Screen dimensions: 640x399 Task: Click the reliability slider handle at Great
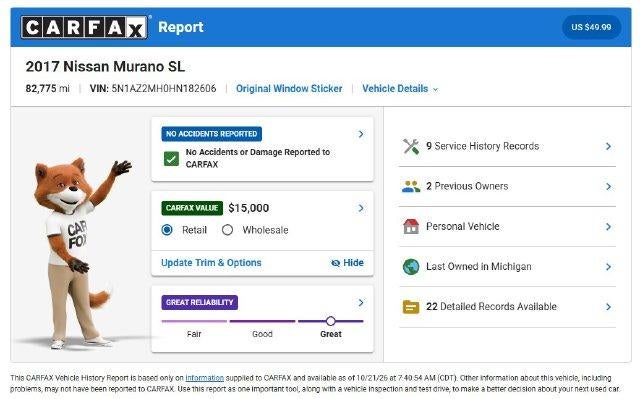[331, 321]
